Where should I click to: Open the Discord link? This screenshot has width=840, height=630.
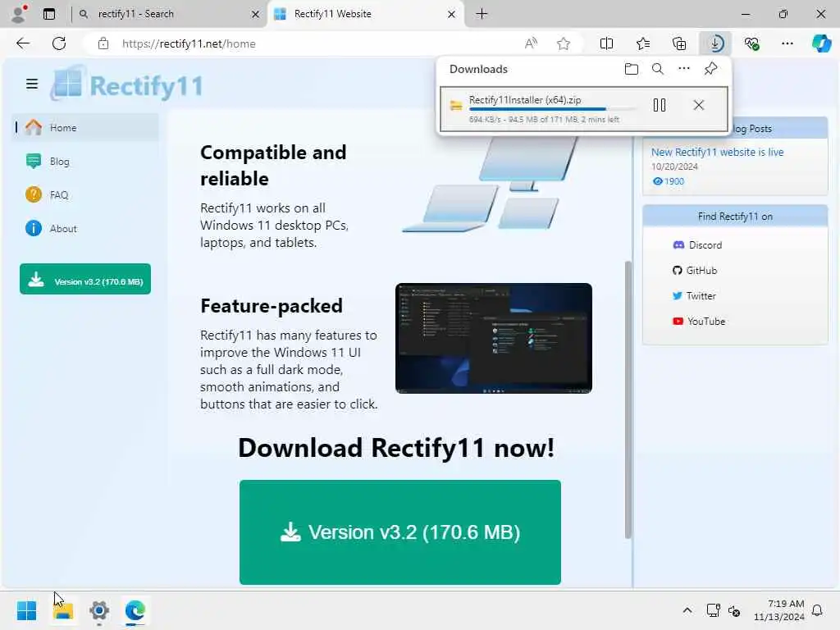697,244
